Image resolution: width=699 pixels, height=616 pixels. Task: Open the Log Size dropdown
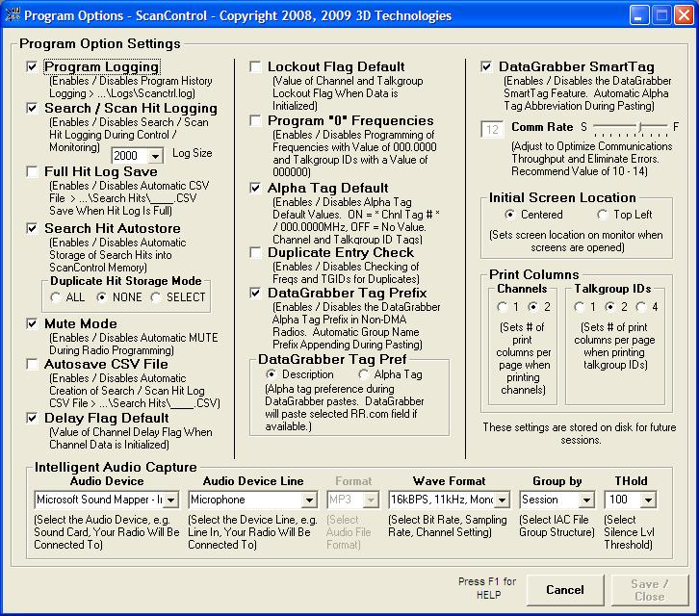(x=155, y=156)
